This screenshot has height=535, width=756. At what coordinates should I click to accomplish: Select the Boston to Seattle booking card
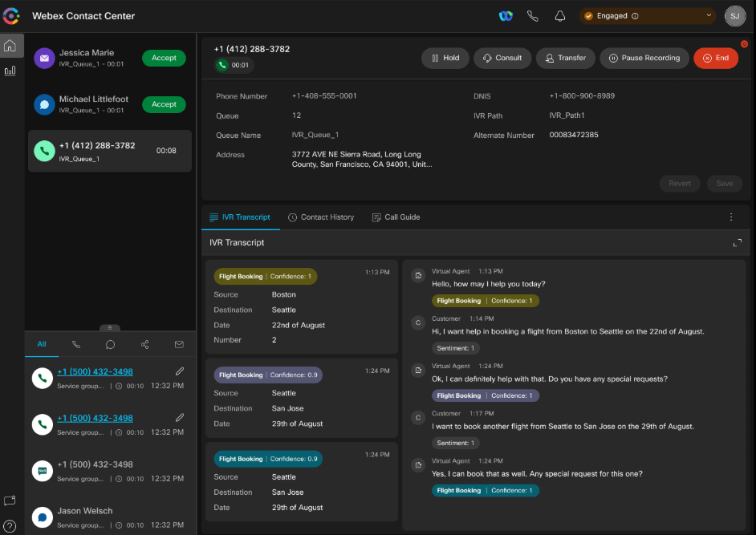pyautogui.click(x=302, y=306)
